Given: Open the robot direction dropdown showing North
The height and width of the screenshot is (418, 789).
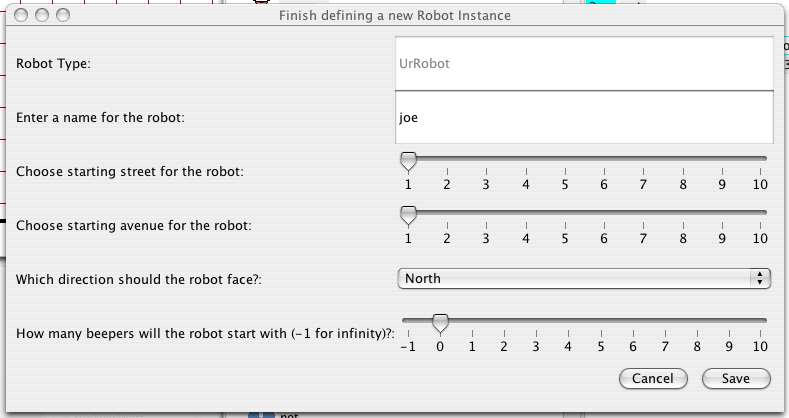Looking at the screenshot, I should point(575,279).
